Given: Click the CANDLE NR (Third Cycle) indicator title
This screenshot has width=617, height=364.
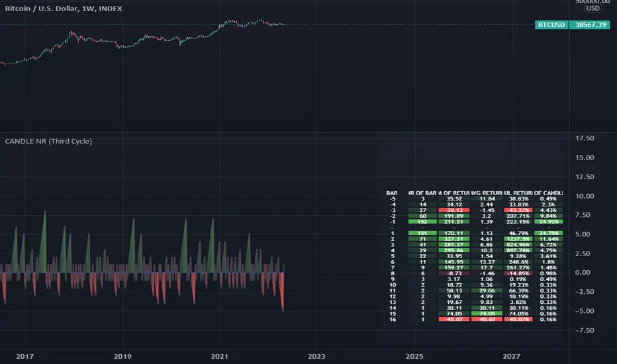Looking at the screenshot, I should tap(48, 141).
